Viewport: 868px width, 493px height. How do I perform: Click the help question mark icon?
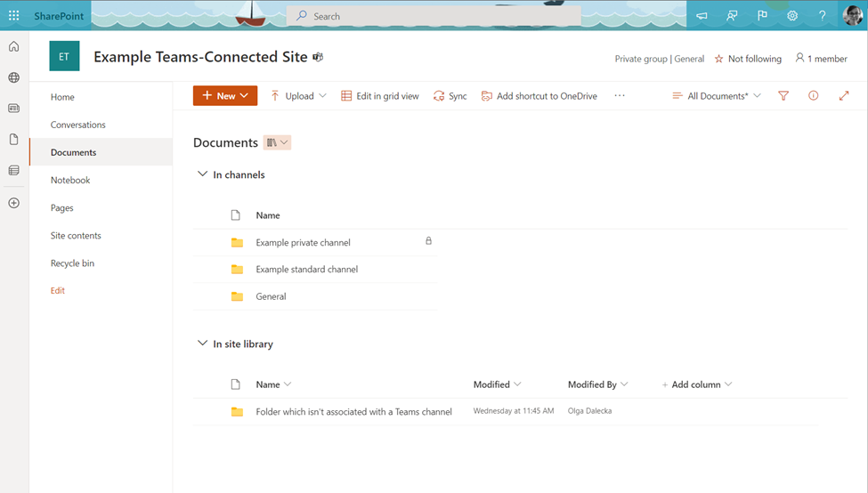[822, 16]
